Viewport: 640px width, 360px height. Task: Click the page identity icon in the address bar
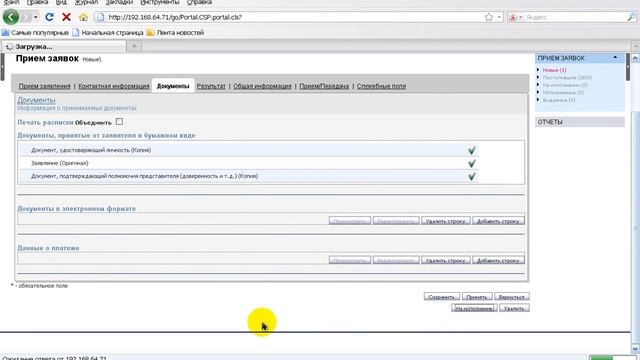pos(100,17)
